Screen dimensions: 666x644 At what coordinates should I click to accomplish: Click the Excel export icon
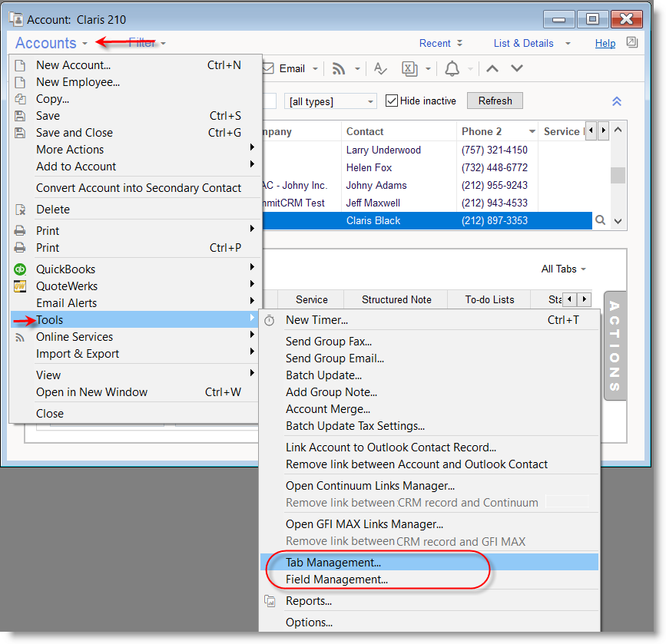[411, 69]
